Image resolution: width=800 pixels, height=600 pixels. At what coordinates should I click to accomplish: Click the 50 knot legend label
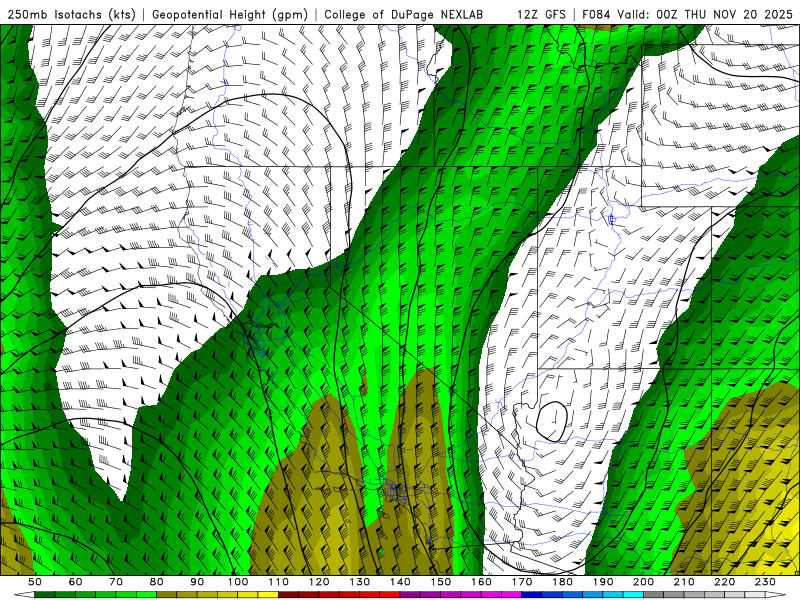[35, 582]
